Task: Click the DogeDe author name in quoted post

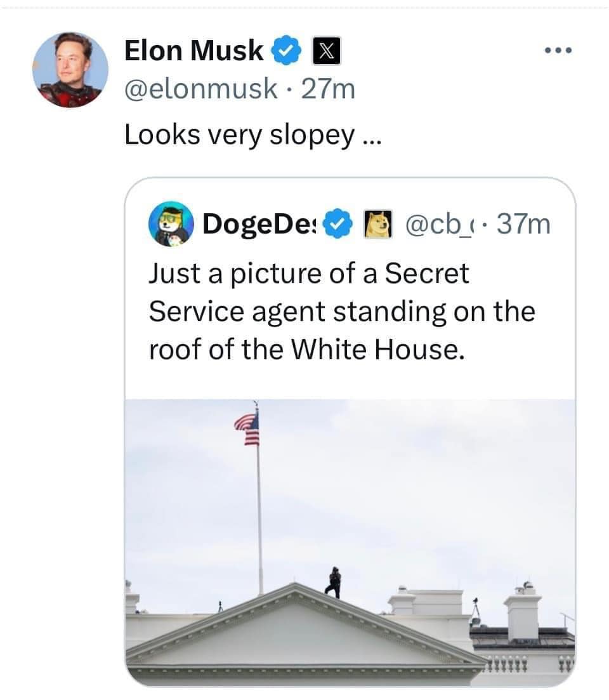Action: point(261,223)
